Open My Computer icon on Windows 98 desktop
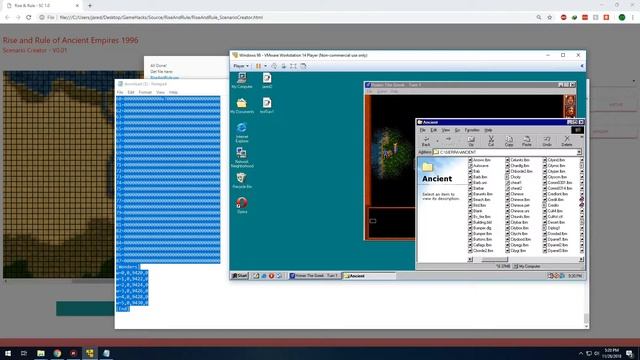640x360 pixels. pyautogui.click(x=242, y=80)
